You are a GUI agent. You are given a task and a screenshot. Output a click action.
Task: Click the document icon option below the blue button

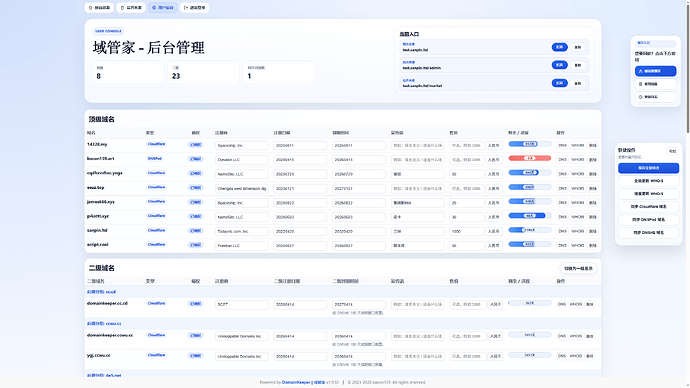pos(655,84)
